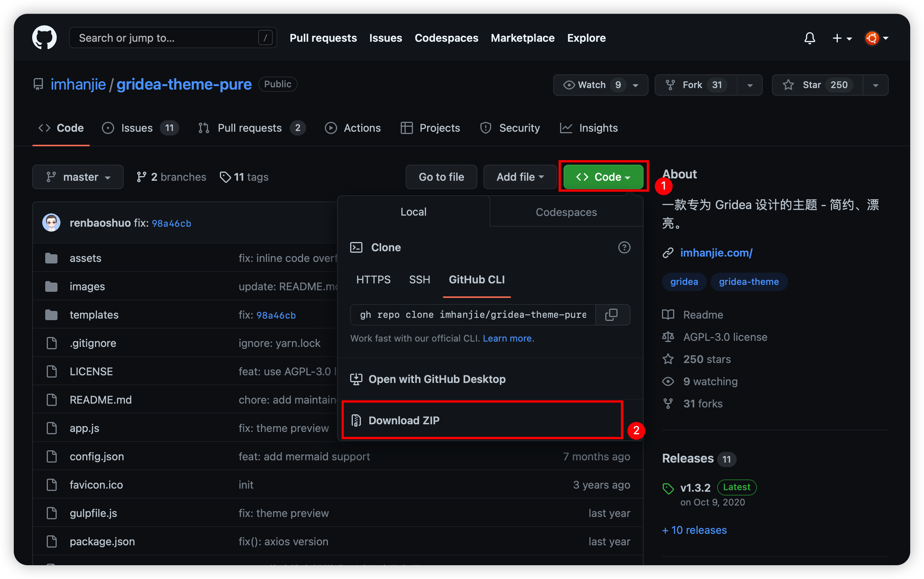Click the config.json file icon
The width and height of the screenshot is (924, 579).
(x=51, y=456)
